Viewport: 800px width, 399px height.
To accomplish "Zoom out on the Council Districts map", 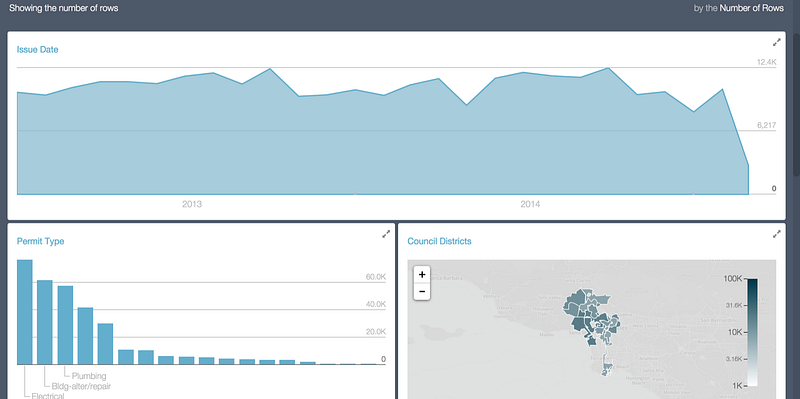I will click(x=422, y=291).
